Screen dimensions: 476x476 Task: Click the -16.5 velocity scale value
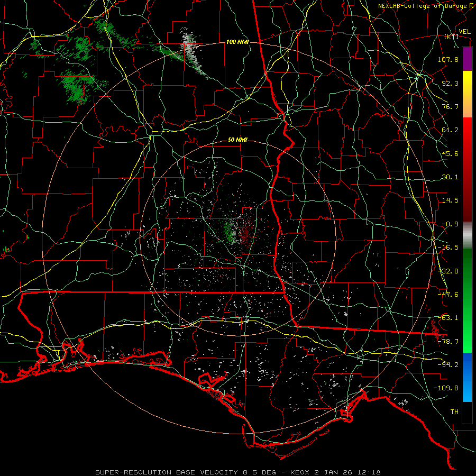click(448, 248)
